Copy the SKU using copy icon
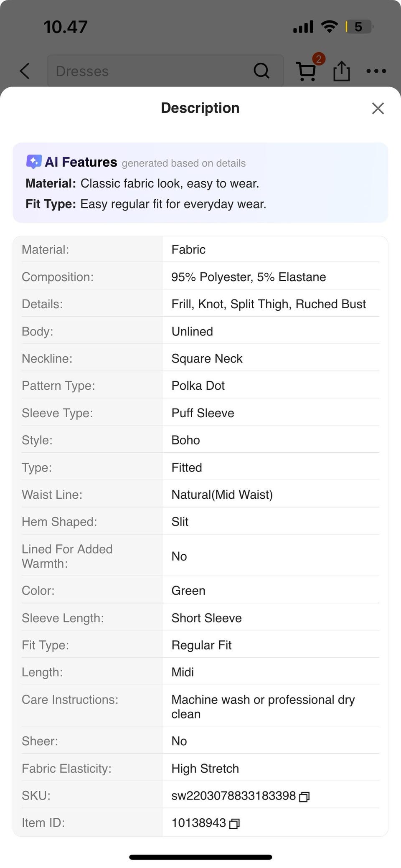401x868 pixels. pos(305,797)
